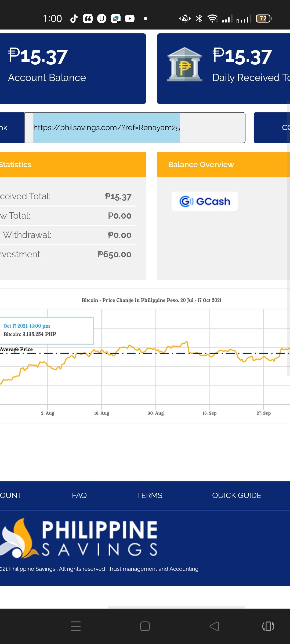This screenshot has width=290, height=644.
Task: Select the referral link text field
Action: coord(135,128)
